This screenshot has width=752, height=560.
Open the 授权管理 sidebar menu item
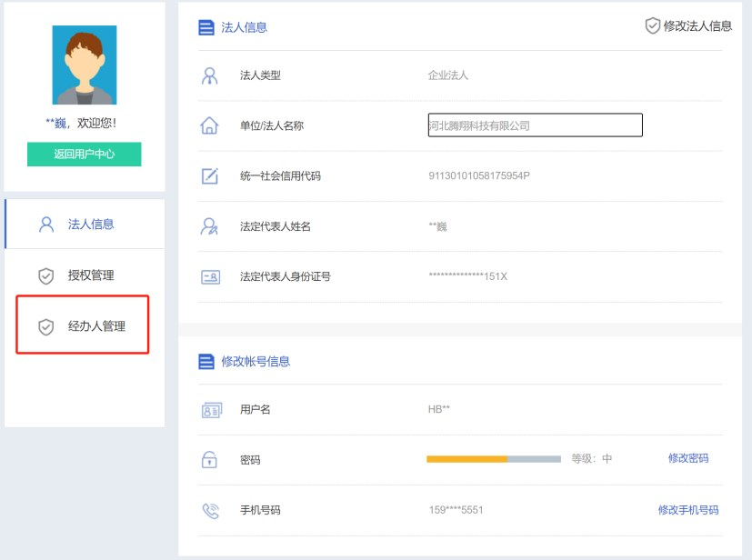[90, 275]
